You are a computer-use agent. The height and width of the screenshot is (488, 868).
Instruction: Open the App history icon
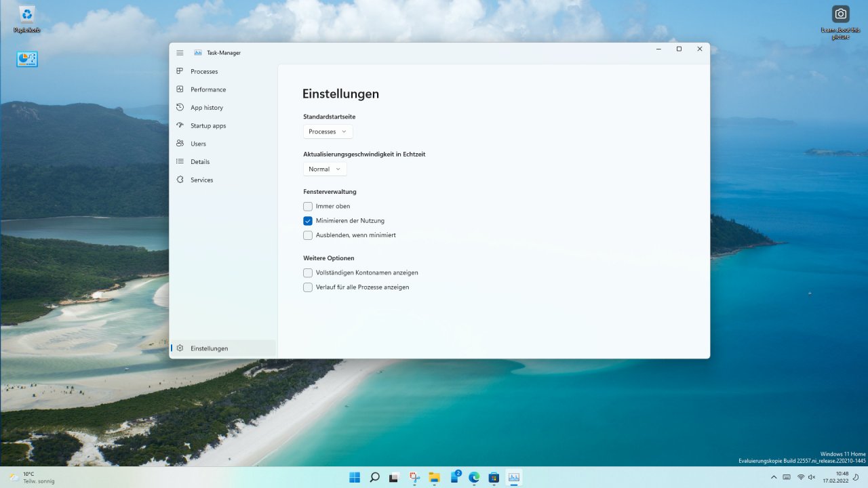180,107
